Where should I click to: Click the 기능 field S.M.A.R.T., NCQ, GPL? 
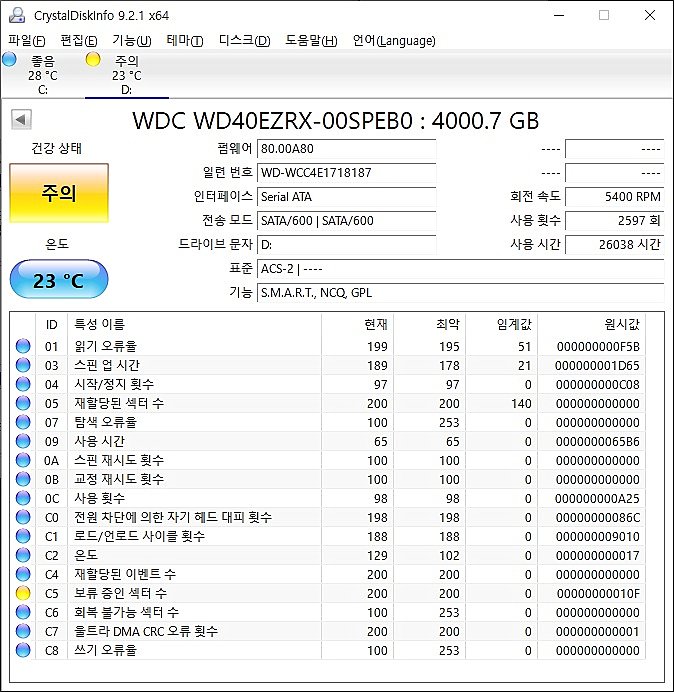[x=460, y=293]
